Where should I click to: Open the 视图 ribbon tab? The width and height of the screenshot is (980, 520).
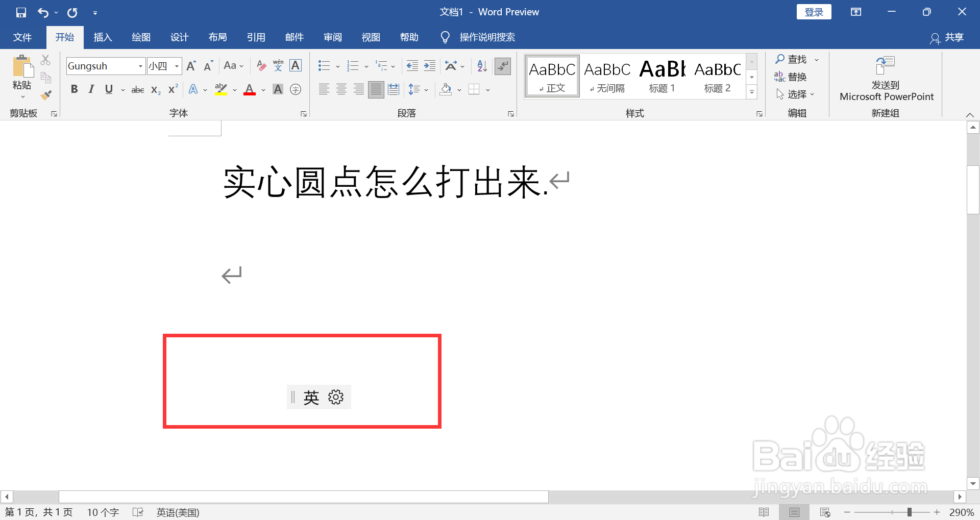pyautogui.click(x=371, y=37)
